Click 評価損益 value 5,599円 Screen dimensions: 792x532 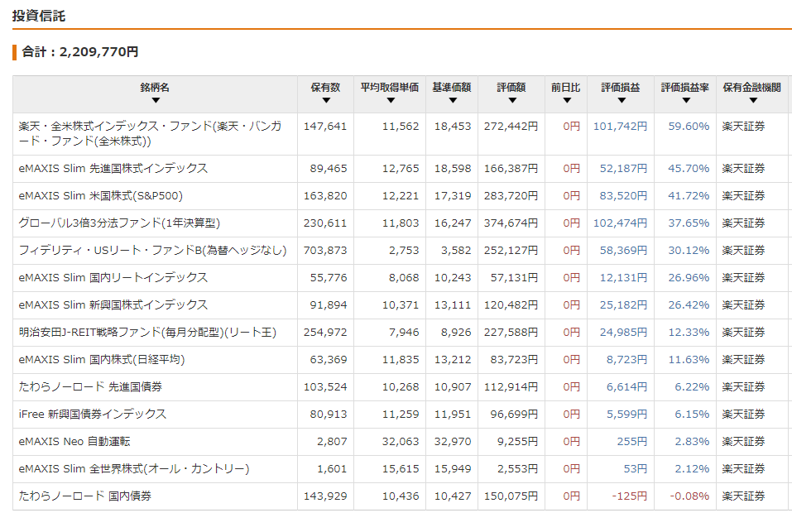click(626, 414)
